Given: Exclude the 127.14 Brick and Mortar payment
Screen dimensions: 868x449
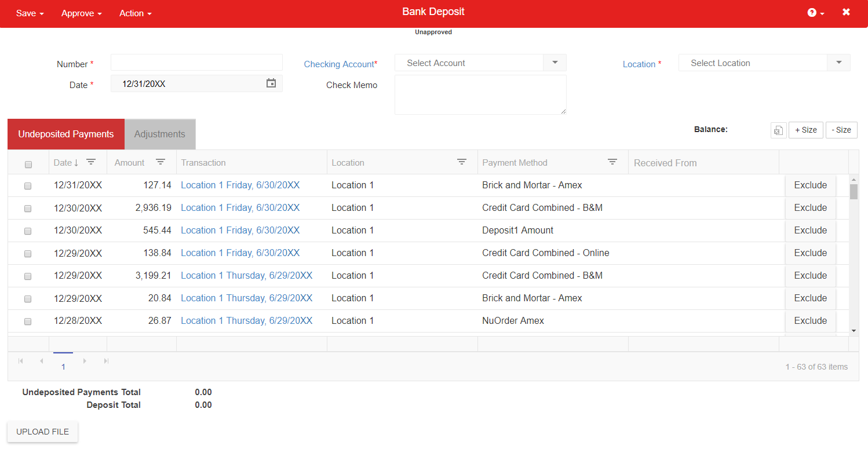Looking at the screenshot, I should point(811,185).
